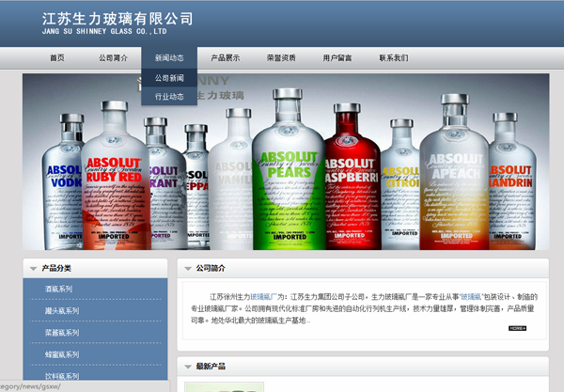The image size is (564, 392).
Task: Open the 蜂蜜瓶系列 product category
Action: [62, 354]
